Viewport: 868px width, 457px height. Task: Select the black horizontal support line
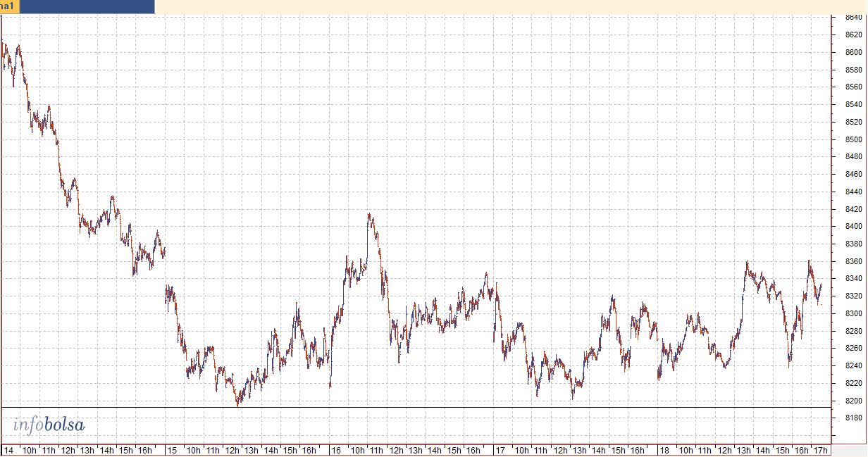tap(416, 407)
